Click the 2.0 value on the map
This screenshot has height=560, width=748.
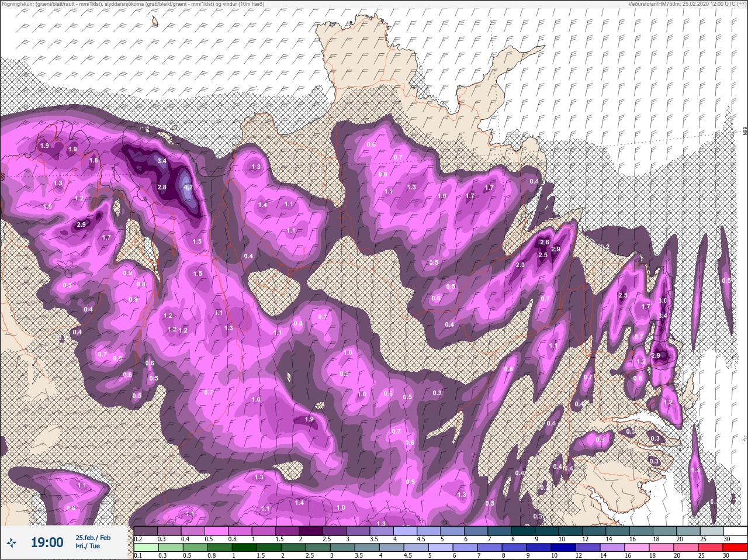click(x=520, y=265)
